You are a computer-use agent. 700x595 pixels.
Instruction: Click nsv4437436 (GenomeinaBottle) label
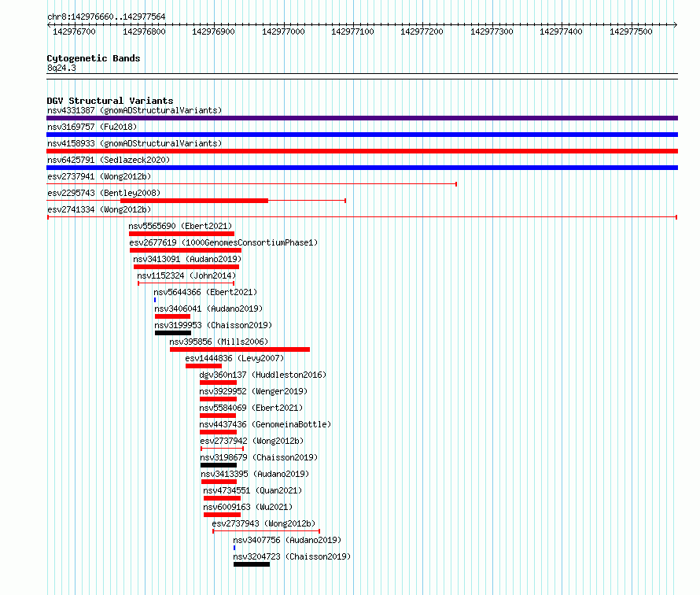pos(265,424)
